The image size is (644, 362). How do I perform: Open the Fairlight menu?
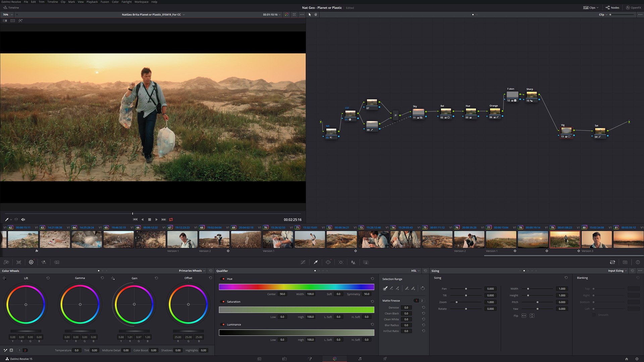[126, 2]
